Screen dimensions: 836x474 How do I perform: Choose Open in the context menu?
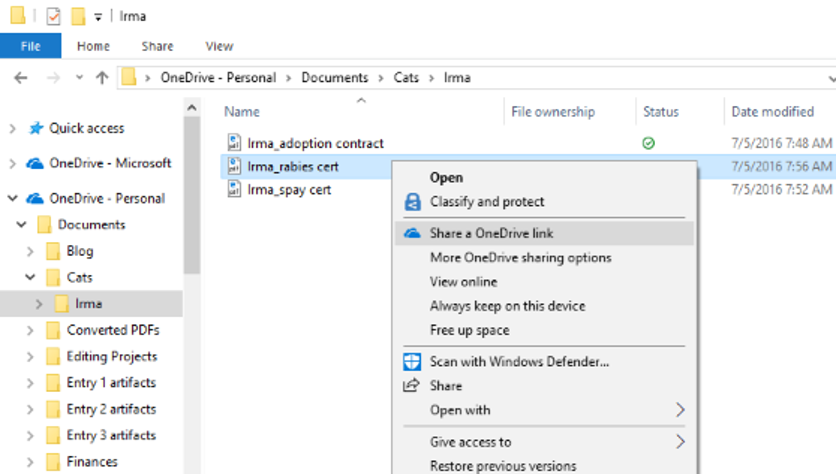446,178
